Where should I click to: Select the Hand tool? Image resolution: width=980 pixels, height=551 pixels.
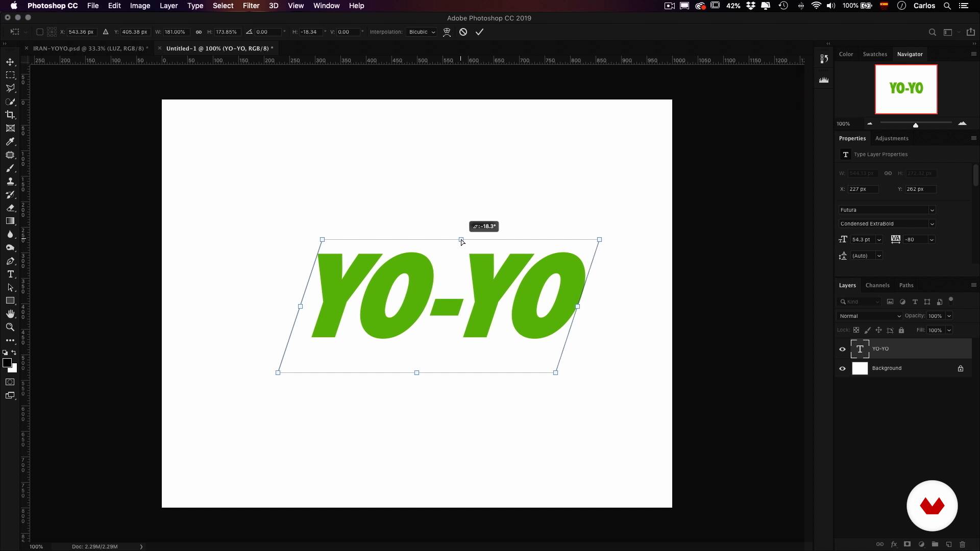click(x=10, y=314)
